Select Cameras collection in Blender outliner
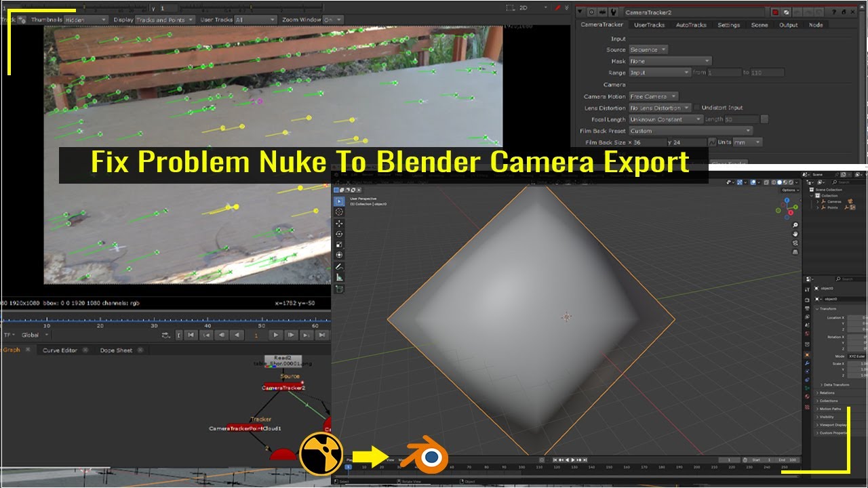 click(x=833, y=201)
